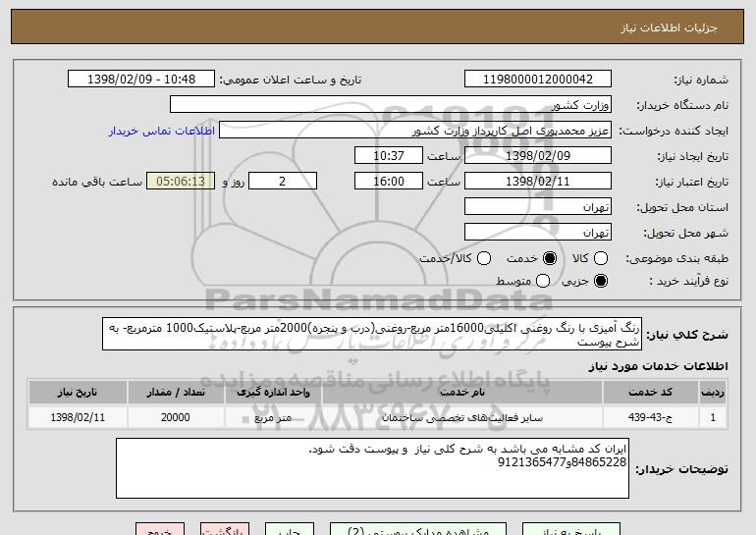Click the طبقه بندی موضوعی label
756x535 pixels.
[x=676, y=259]
